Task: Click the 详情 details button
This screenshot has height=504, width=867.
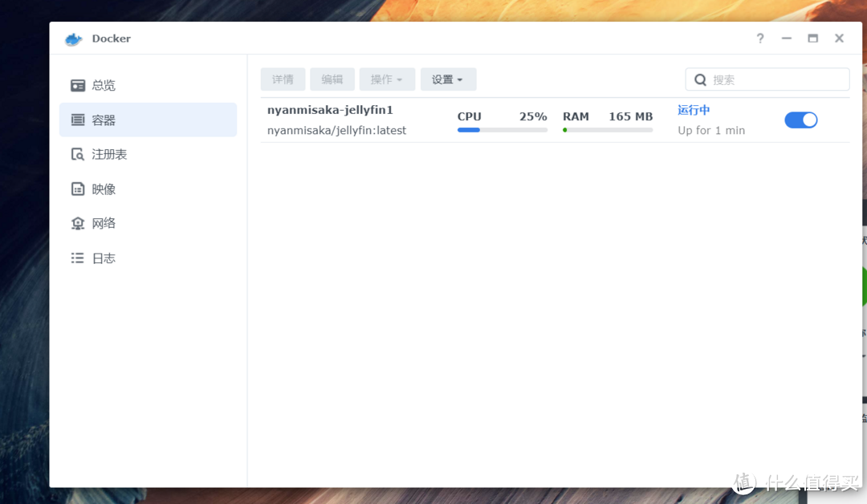Action: click(283, 79)
